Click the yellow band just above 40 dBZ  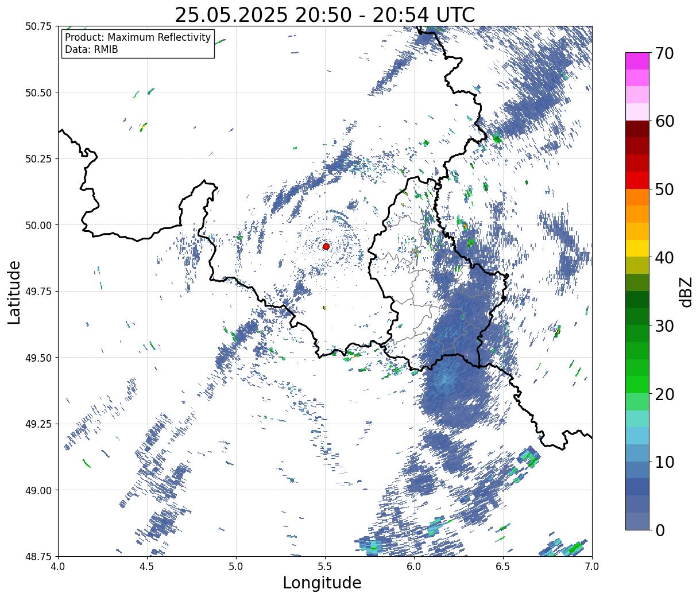point(637,248)
